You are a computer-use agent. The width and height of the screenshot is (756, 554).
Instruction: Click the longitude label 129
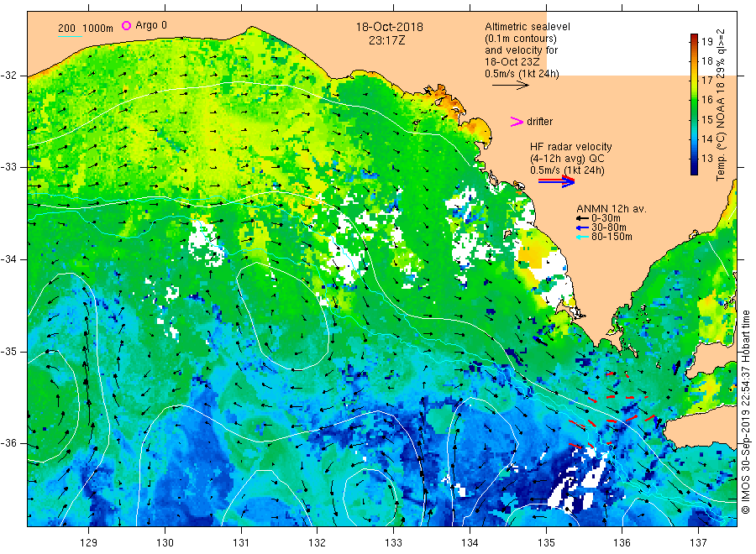click(x=89, y=543)
